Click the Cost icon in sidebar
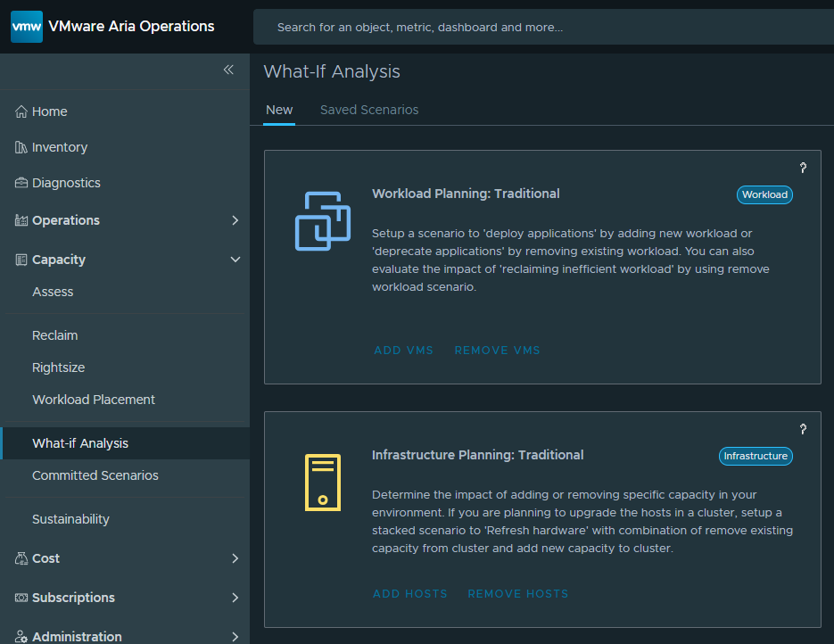 tap(21, 558)
